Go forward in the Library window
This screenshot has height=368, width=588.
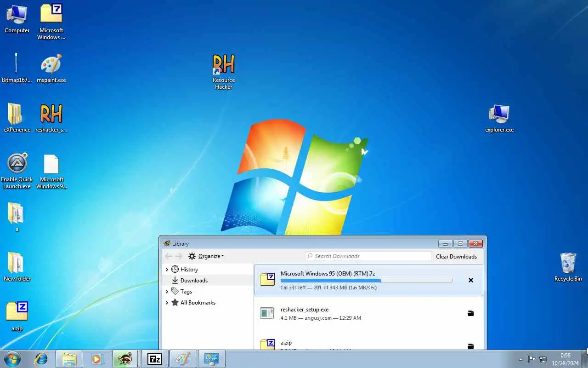pyautogui.click(x=179, y=256)
